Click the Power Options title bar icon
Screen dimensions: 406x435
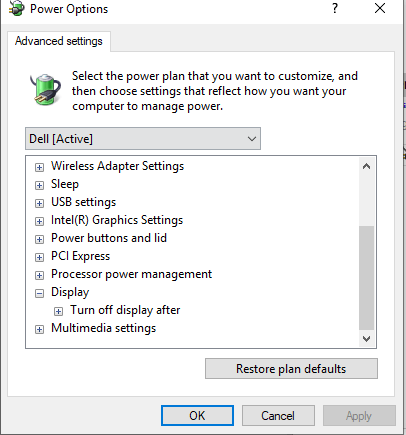tap(17, 8)
